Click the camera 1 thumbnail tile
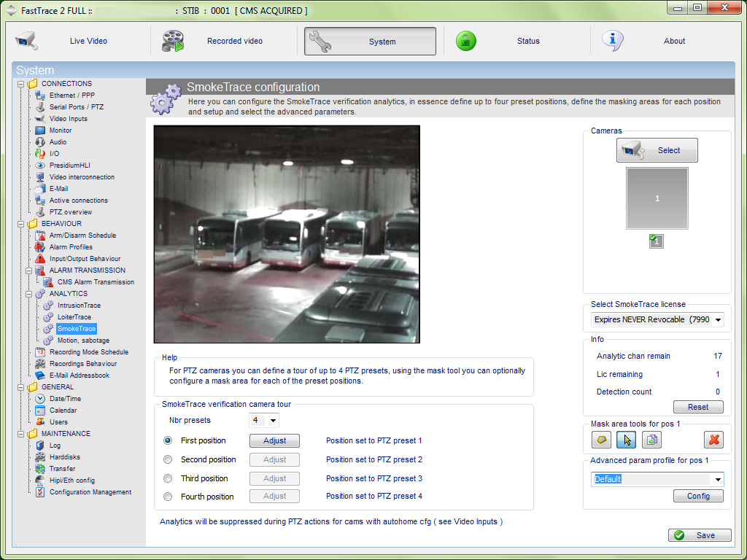This screenshot has width=747, height=560. [x=657, y=198]
